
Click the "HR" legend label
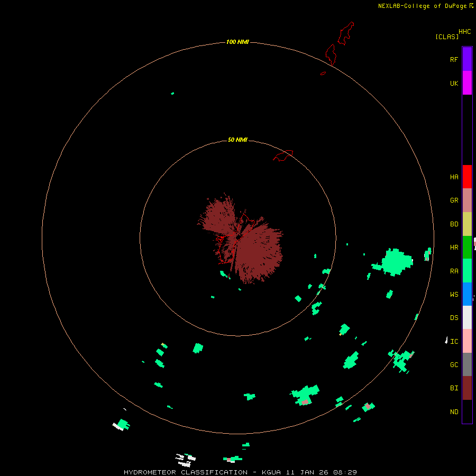(x=454, y=248)
